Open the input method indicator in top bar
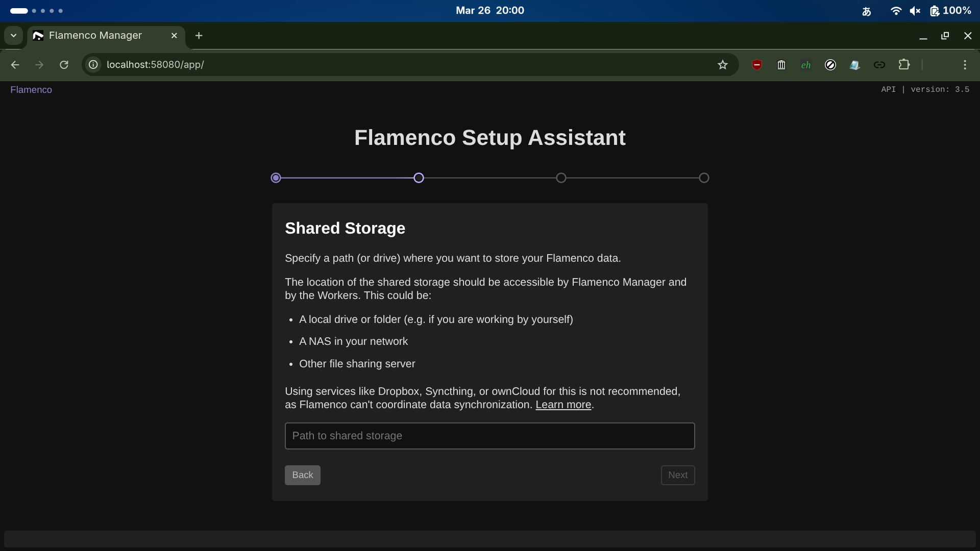Screen dimensions: 980x551 point(867,11)
